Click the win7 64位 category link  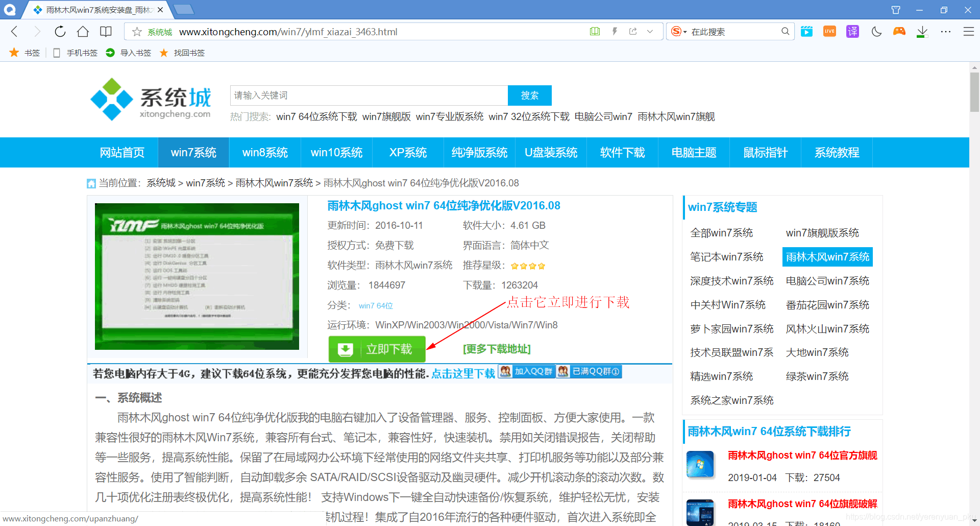click(376, 305)
